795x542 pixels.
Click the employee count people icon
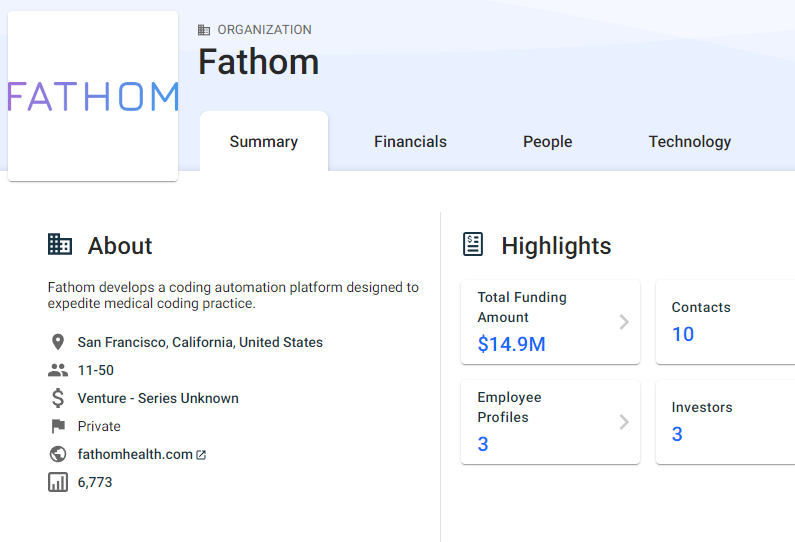tap(58, 370)
